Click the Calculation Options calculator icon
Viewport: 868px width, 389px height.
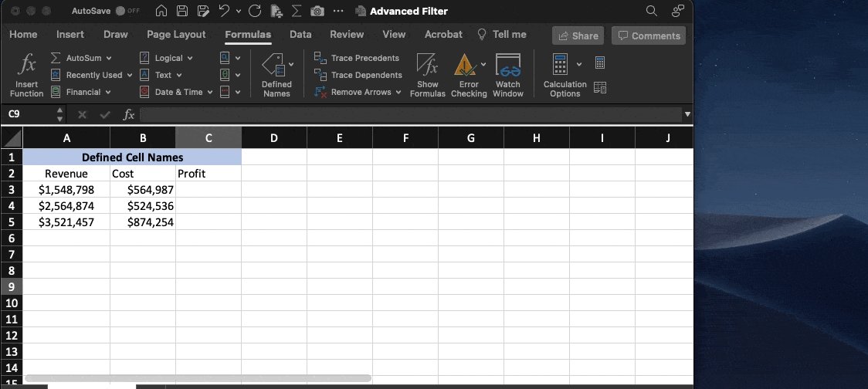click(560, 64)
